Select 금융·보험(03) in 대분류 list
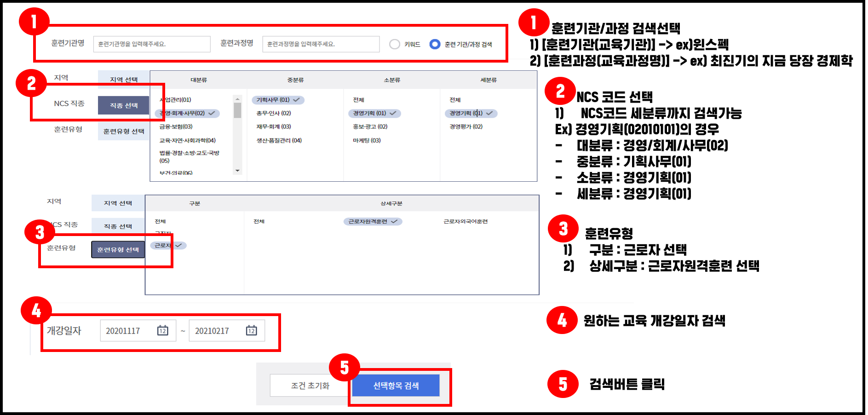 176,127
